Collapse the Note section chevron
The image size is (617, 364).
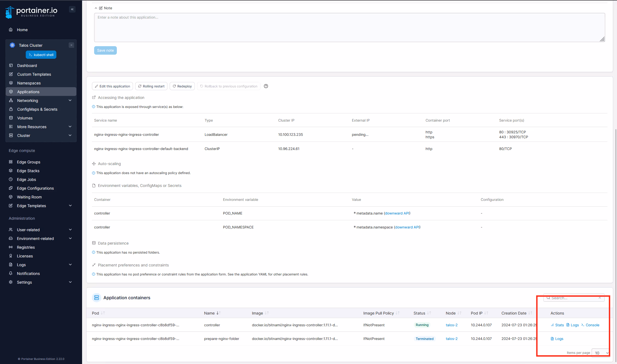96,8
